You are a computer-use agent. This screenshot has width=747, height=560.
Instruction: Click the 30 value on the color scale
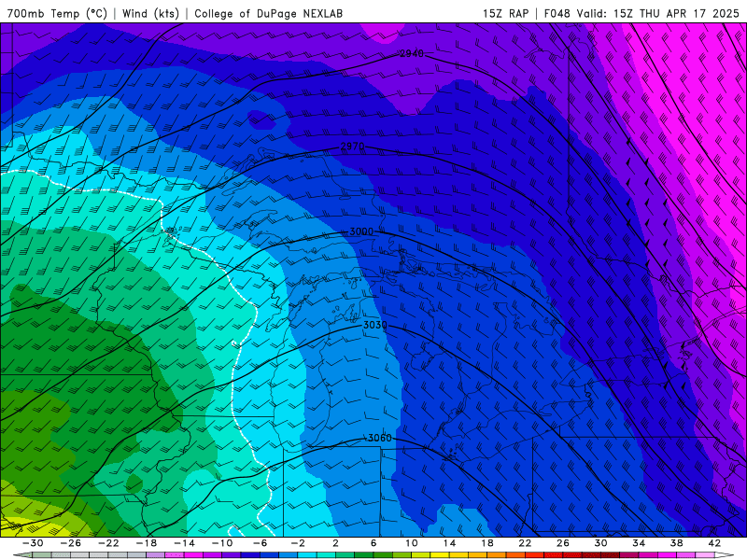coord(600,543)
